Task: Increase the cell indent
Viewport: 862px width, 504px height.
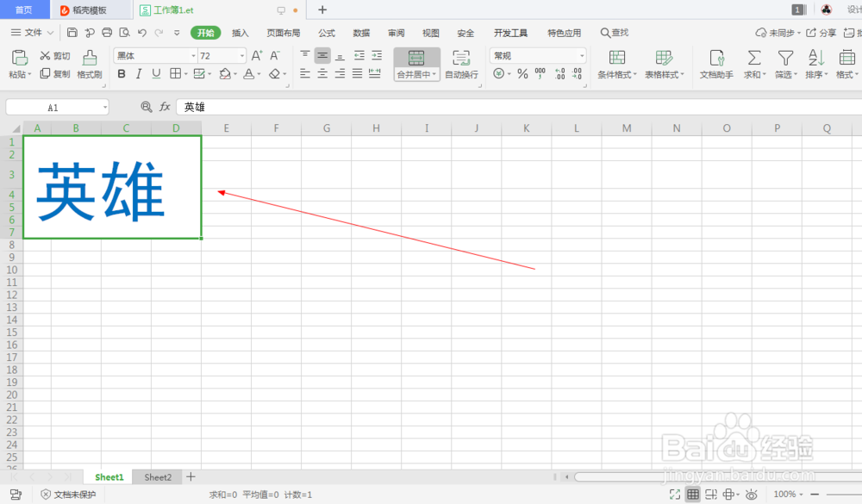Action: pos(377,55)
